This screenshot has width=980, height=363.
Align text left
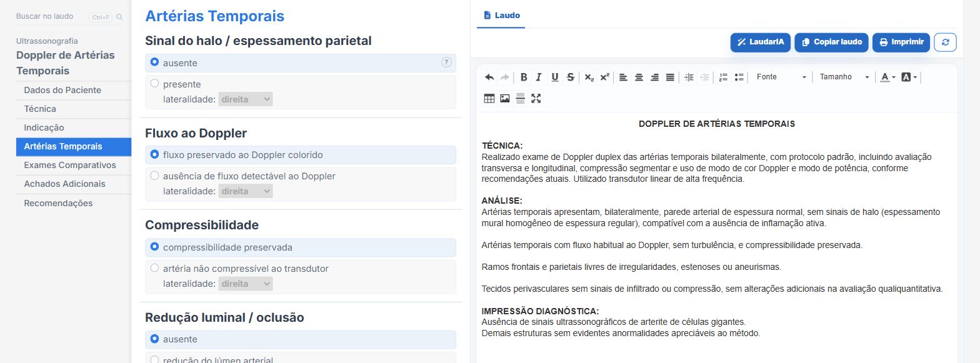coord(623,77)
